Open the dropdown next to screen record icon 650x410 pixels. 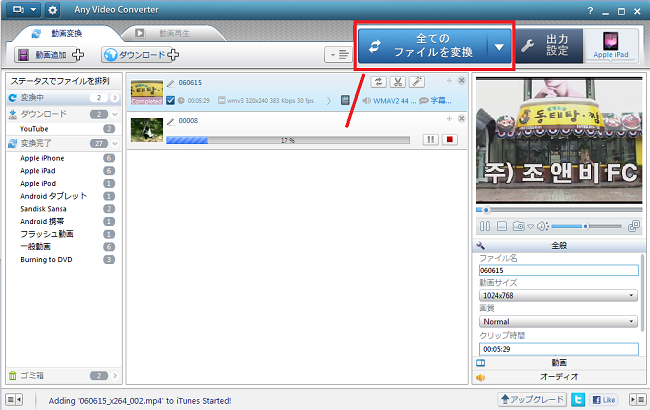34,10
